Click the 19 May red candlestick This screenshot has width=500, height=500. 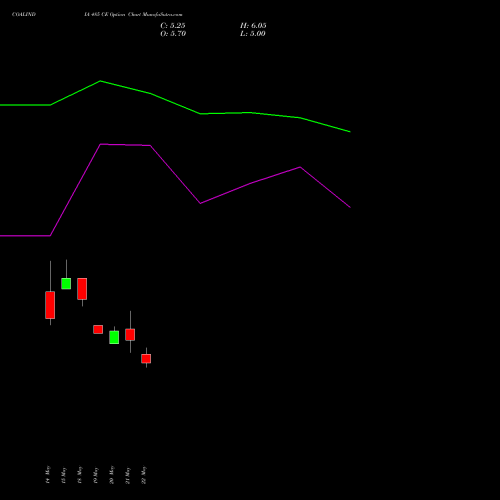[x=98, y=329]
